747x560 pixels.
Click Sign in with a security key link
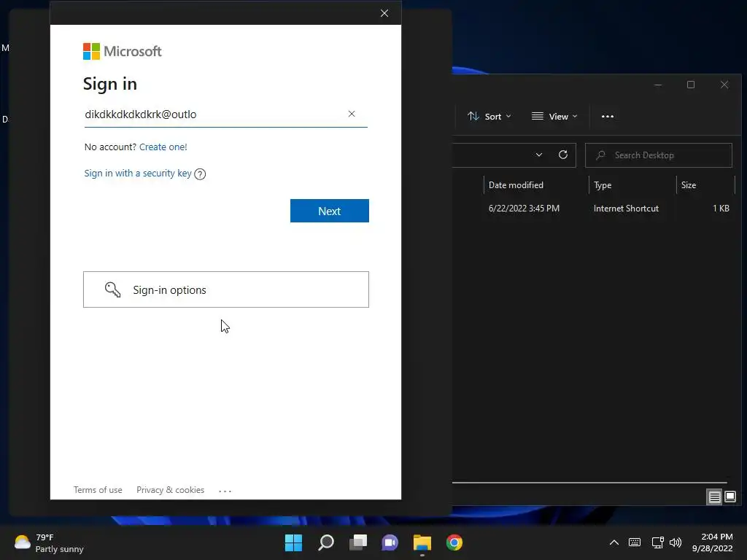coord(138,174)
